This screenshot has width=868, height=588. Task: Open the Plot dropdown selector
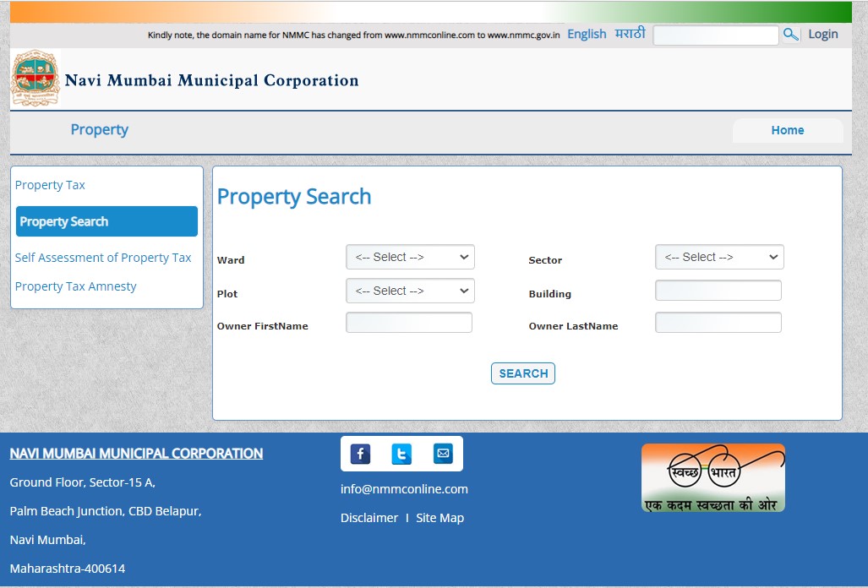(410, 291)
